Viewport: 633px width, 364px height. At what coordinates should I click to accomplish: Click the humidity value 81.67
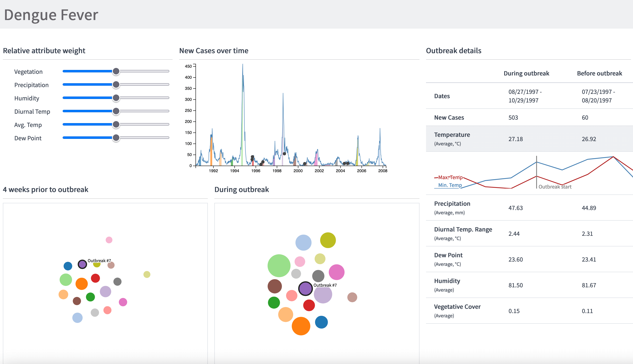click(589, 285)
